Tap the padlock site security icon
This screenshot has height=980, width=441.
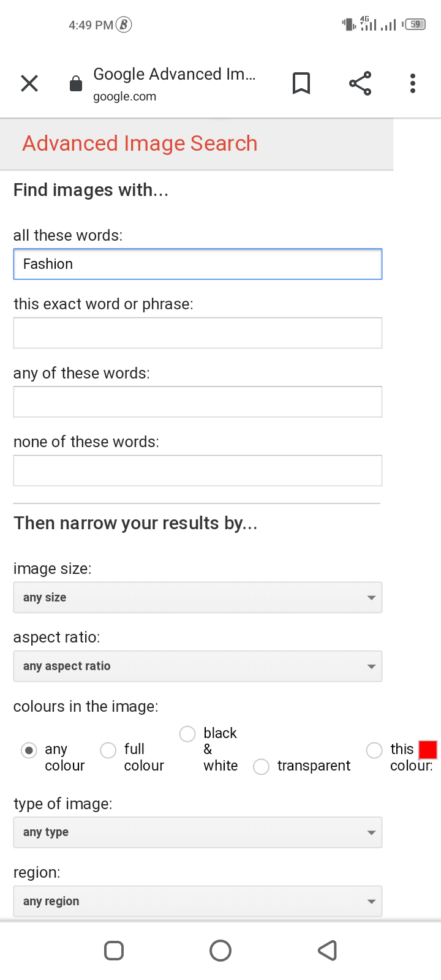76,84
